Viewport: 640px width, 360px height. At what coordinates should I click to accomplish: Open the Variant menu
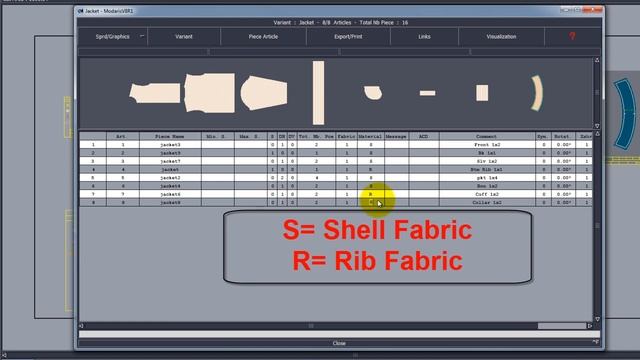coord(184,37)
